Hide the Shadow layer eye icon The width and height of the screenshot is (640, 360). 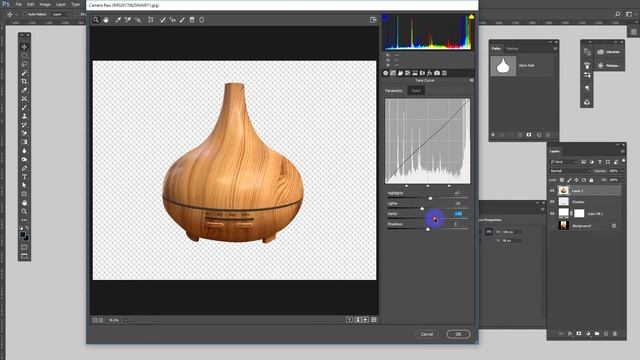pyautogui.click(x=552, y=202)
